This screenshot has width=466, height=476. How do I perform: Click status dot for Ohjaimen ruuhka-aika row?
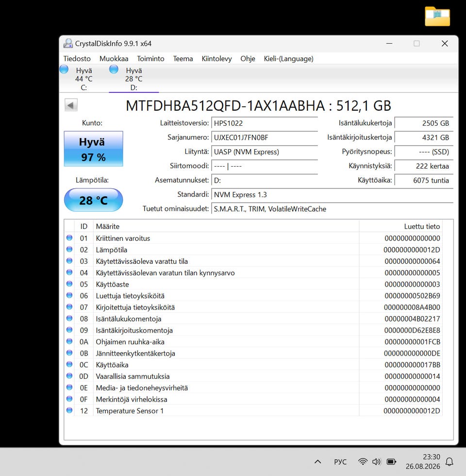pos(69,341)
